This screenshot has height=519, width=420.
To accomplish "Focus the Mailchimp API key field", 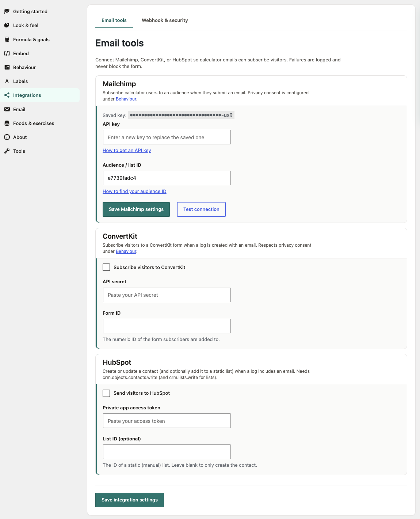I will [167, 137].
